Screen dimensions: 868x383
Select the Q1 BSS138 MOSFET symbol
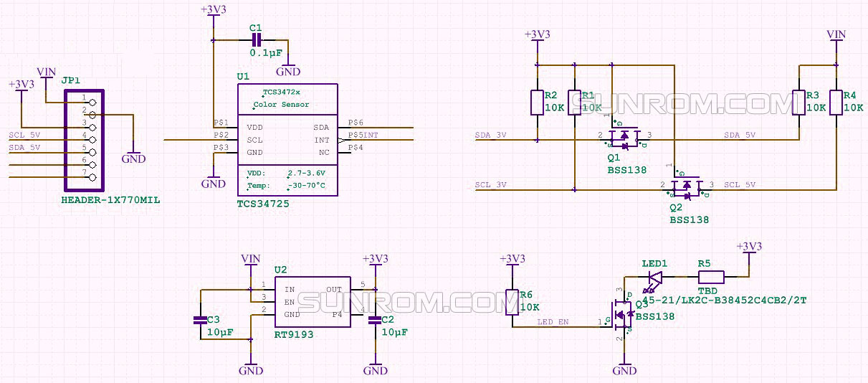(623, 138)
